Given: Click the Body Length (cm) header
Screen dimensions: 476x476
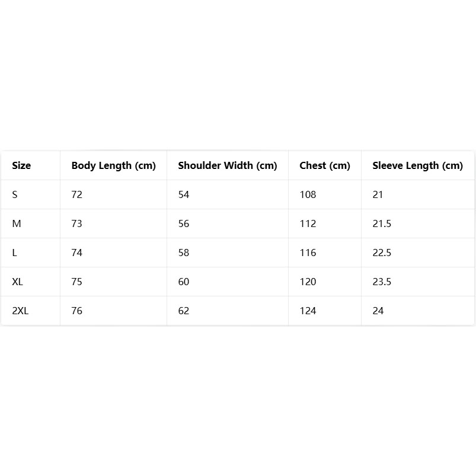Looking at the screenshot, I should click(113, 165).
